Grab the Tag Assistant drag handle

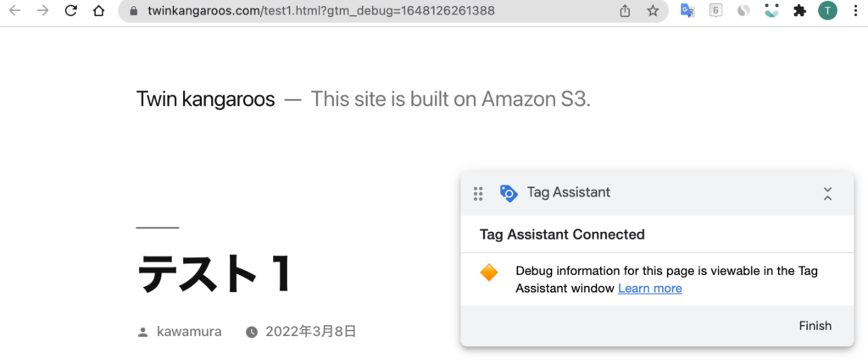tap(478, 194)
